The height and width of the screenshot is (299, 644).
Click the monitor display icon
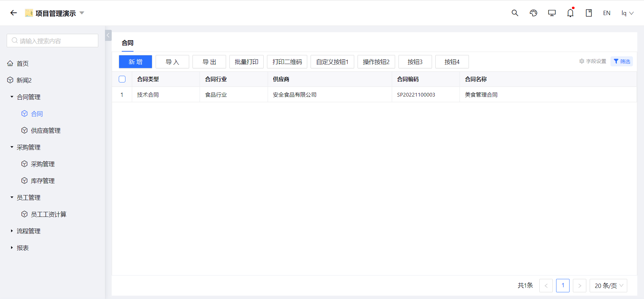552,13
